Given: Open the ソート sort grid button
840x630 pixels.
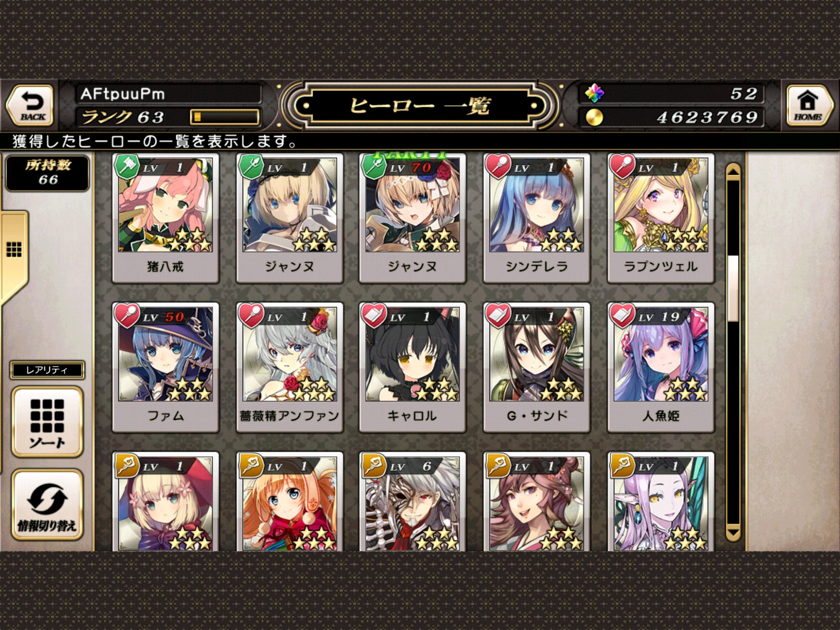Looking at the screenshot, I should click(47, 422).
